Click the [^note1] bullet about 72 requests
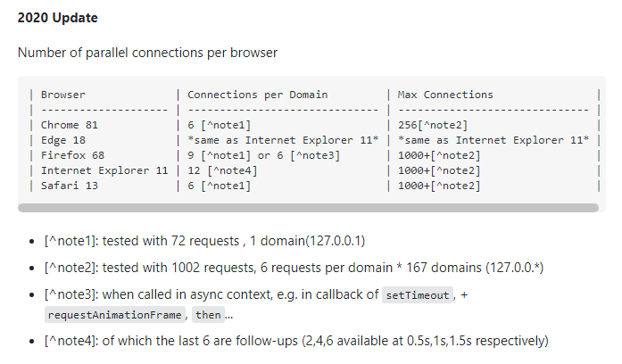Screen dimensions: 622x364 [x=204, y=241]
